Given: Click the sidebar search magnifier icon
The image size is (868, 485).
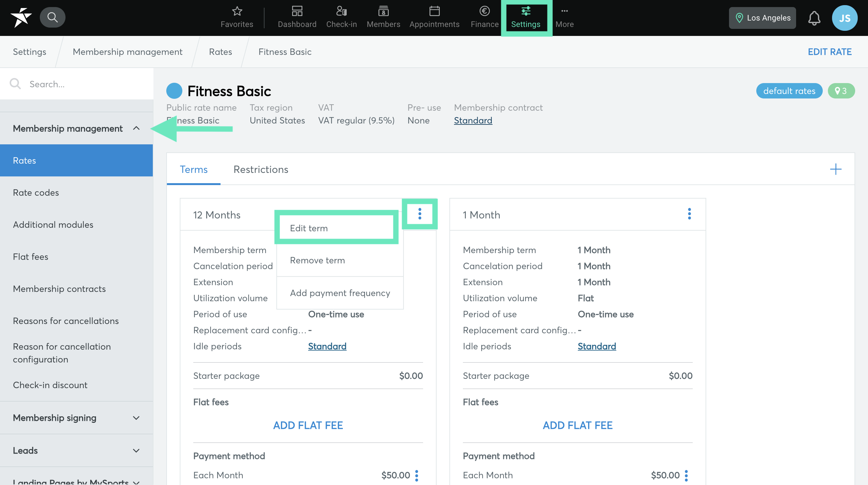Looking at the screenshot, I should tap(15, 83).
